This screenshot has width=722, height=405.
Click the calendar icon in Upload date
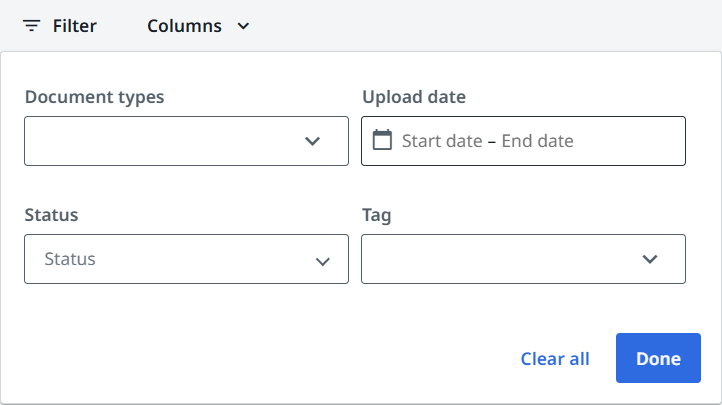382,140
